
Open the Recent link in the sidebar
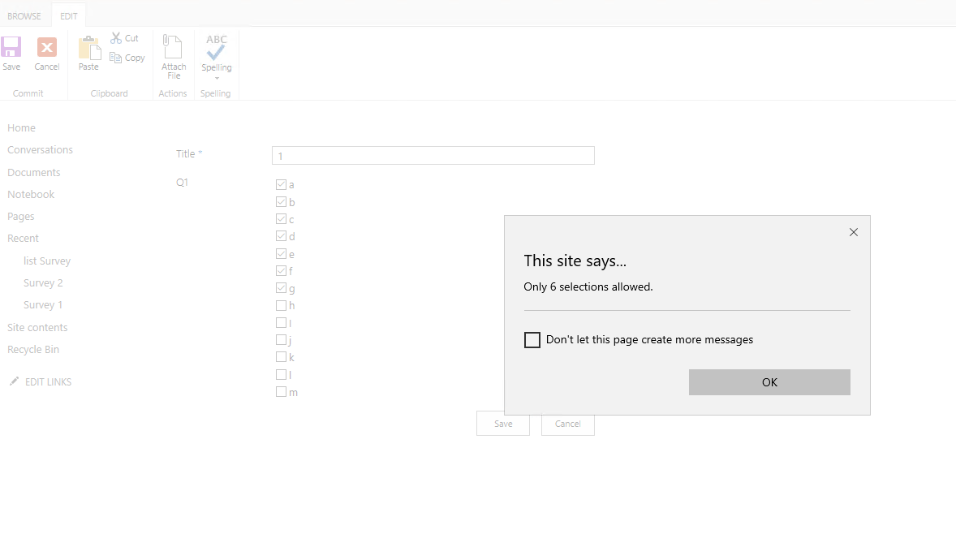(x=24, y=239)
